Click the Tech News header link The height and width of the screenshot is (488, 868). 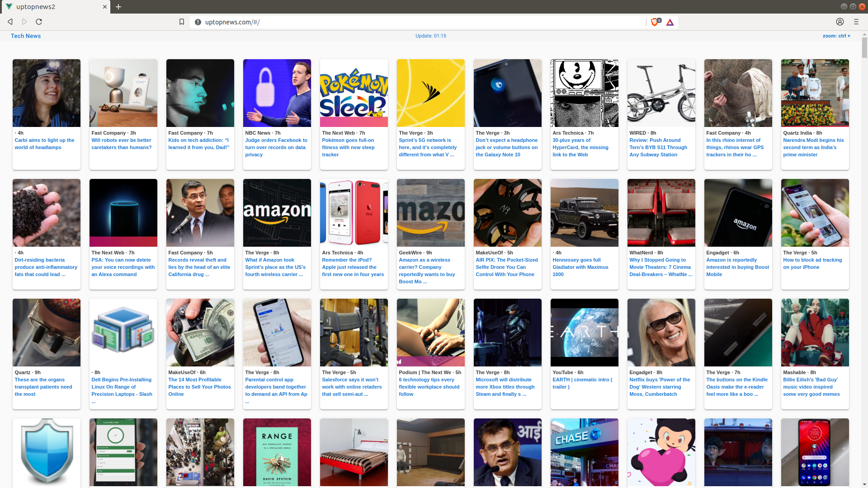pos(26,36)
